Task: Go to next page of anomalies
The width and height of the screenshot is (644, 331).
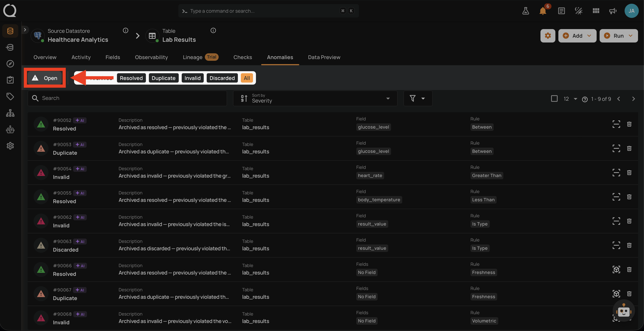Action: pos(634,99)
